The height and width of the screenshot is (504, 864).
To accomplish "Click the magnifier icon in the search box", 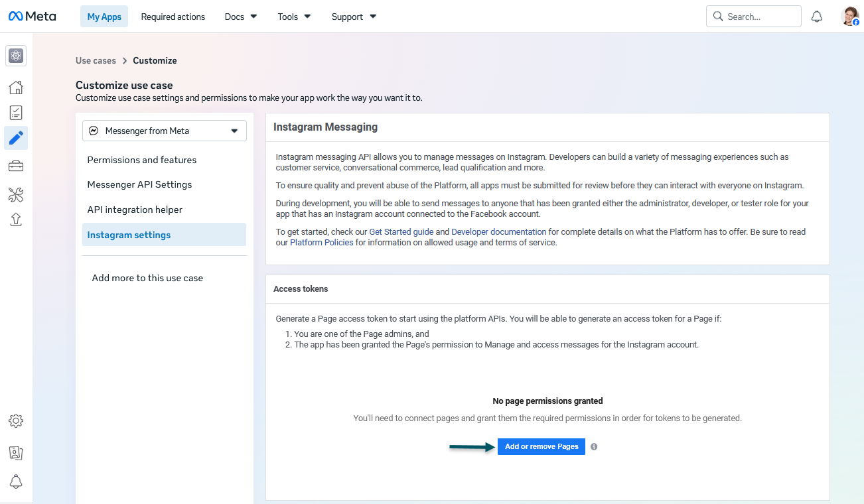I will click(718, 17).
